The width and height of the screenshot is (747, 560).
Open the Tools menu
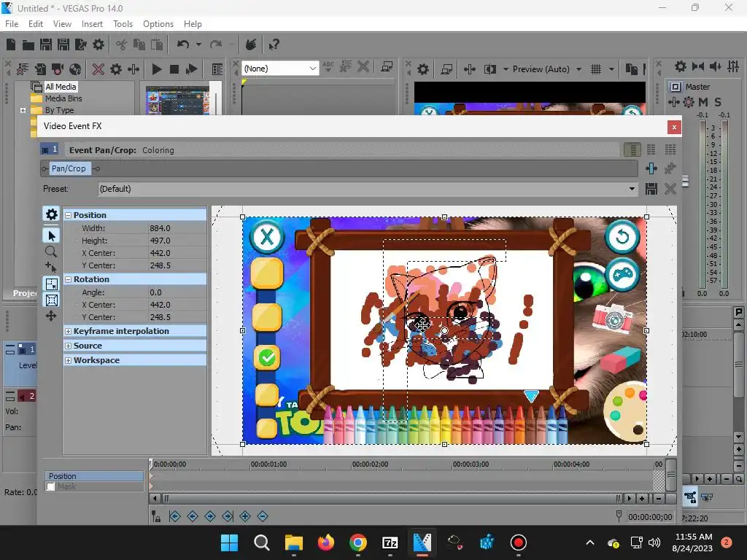[123, 24]
